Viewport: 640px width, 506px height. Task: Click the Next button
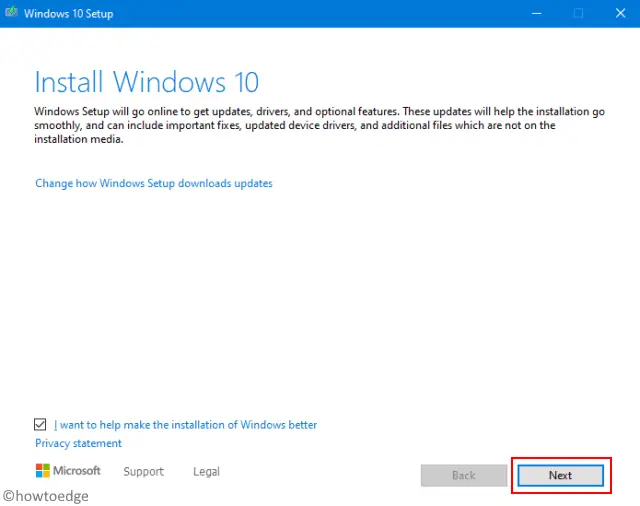(560, 475)
